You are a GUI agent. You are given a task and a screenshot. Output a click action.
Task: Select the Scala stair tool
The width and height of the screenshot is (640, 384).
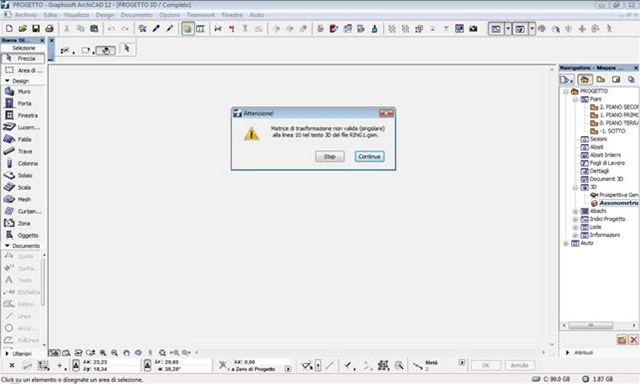[x=23, y=187]
